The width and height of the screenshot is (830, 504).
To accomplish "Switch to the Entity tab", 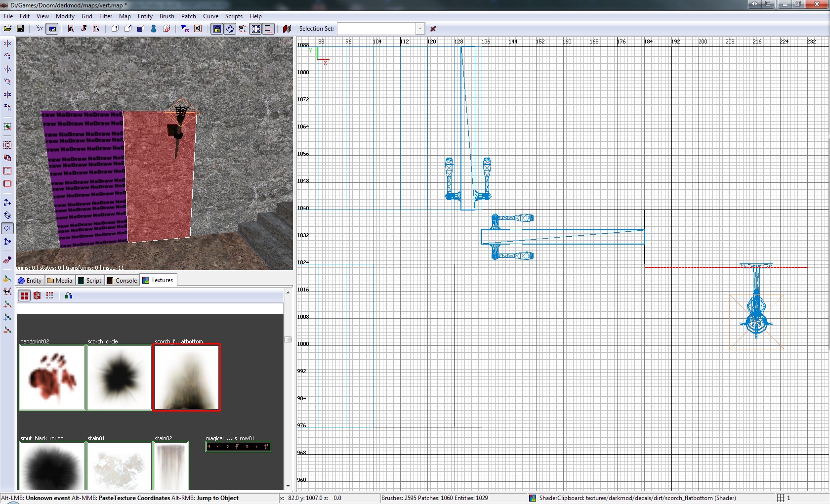I will coord(30,280).
